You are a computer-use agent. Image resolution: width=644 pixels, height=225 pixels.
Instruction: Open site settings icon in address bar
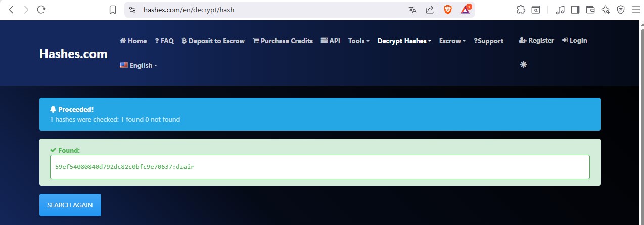(132, 10)
